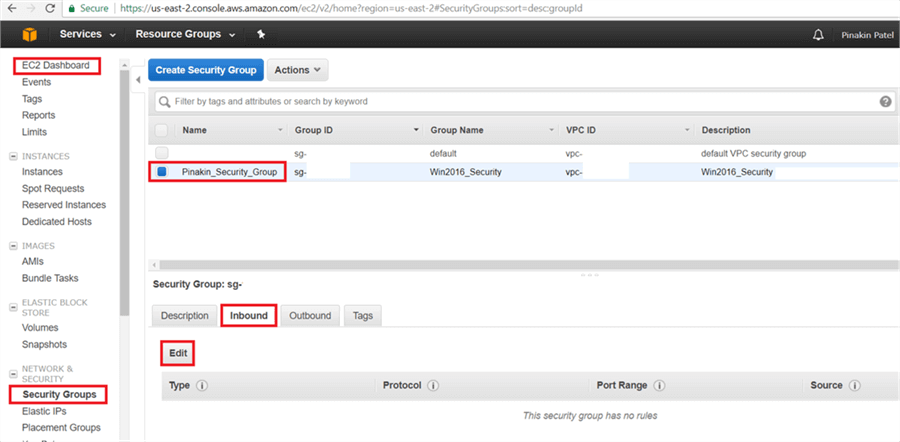900x442 pixels.
Task: Open the Actions dropdown button
Action: [297, 70]
